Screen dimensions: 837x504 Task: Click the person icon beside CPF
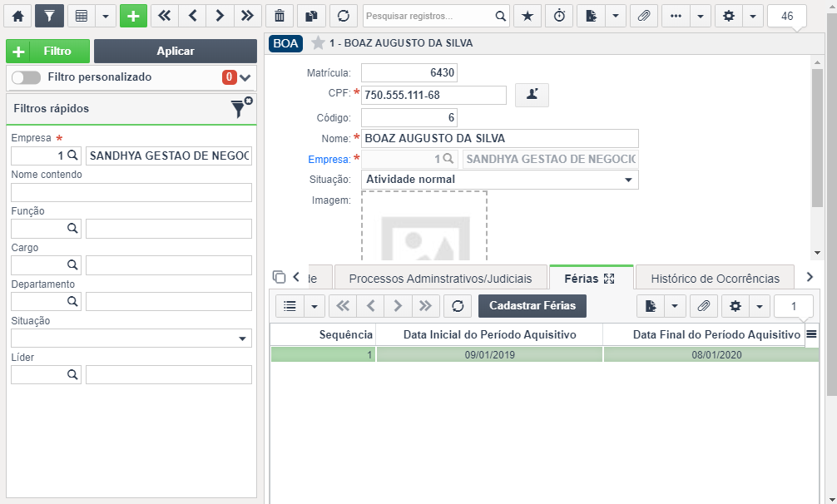click(x=532, y=95)
